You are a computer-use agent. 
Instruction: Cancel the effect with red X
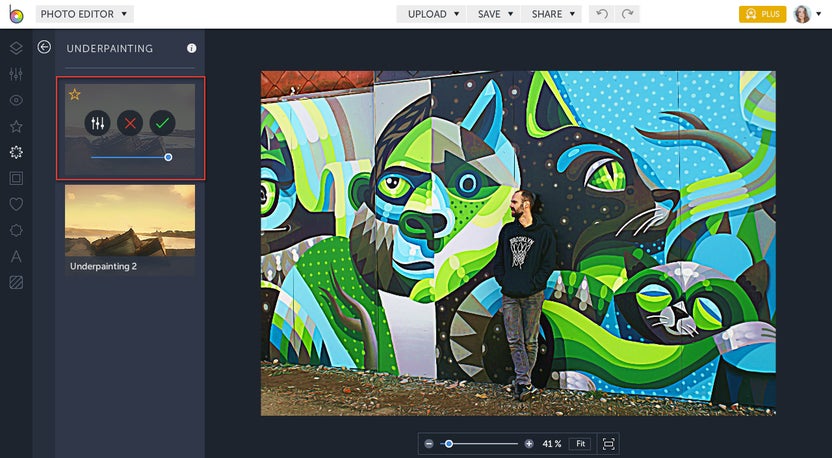pos(130,124)
